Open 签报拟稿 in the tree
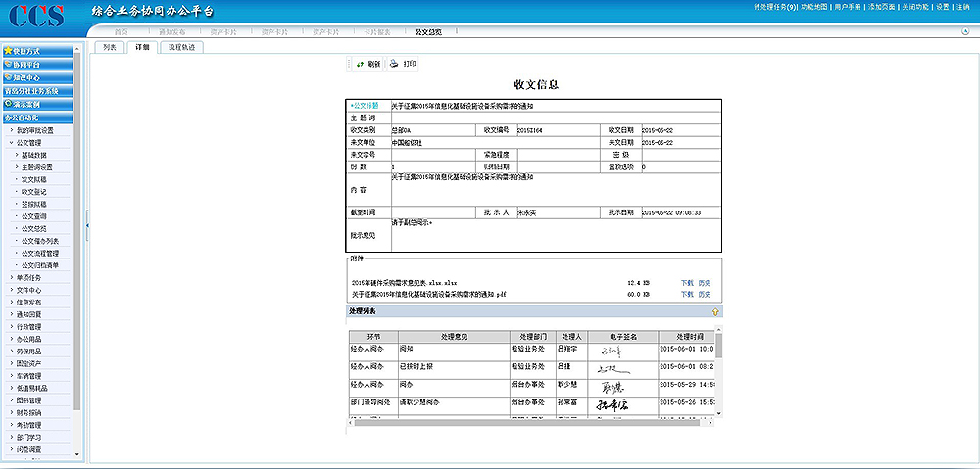 coord(33,205)
